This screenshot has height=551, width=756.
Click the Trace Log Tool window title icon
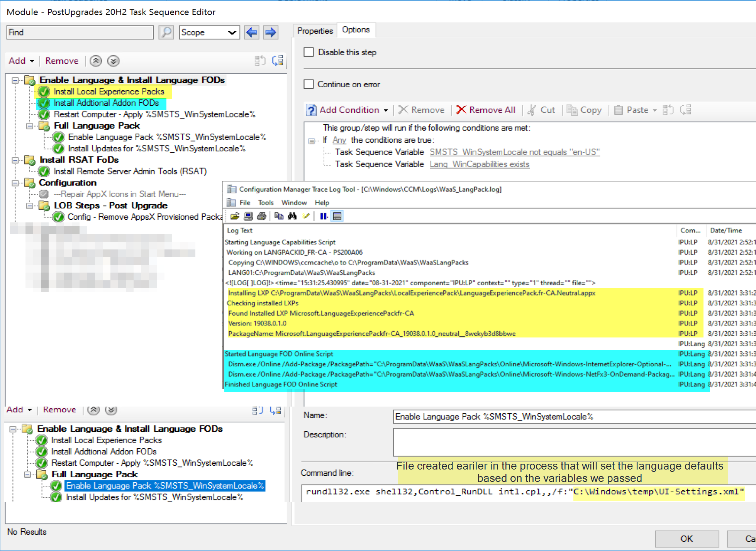pos(232,189)
